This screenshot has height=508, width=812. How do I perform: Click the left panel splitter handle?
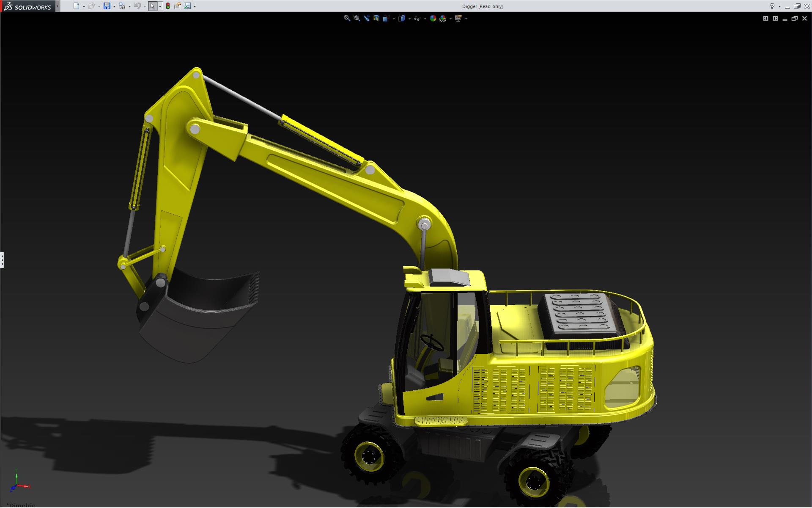point(2,260)
